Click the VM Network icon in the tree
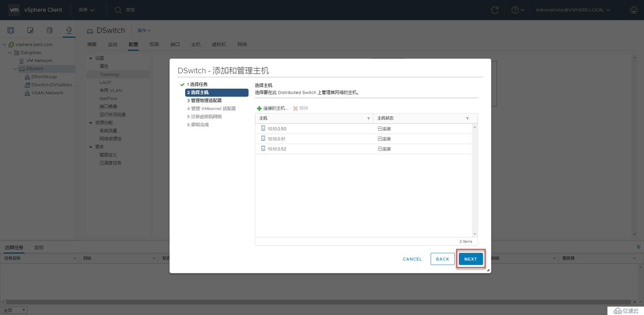The width and height of the screenshot is (644, 315). tap(22, 61)
